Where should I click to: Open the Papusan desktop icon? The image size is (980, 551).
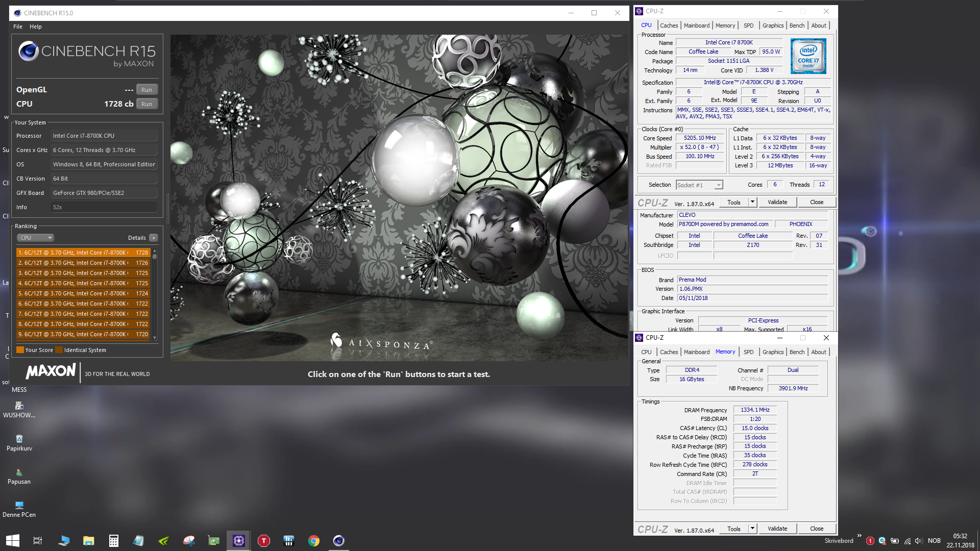click(19, 477)
